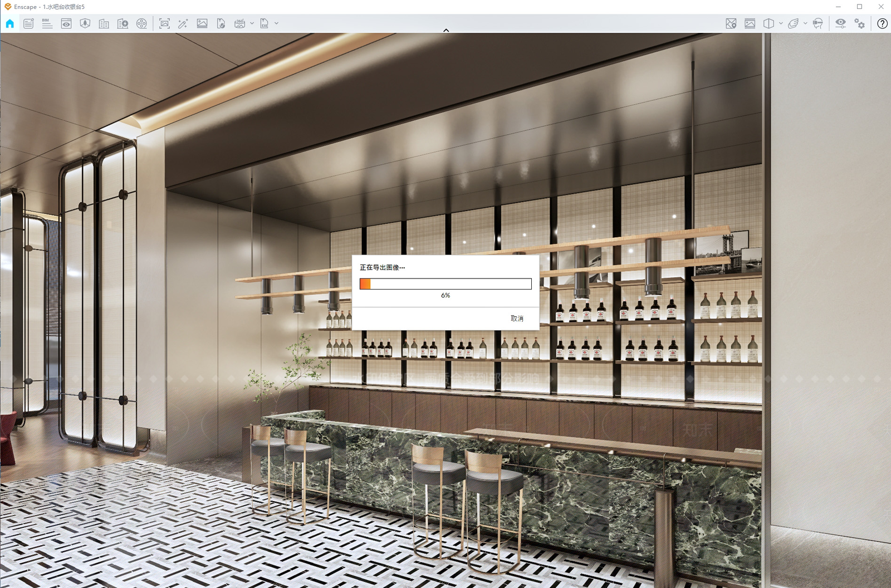Minimize the Enscape window
This screenshot has width=891, height=588.
click(x=839, y=7)
